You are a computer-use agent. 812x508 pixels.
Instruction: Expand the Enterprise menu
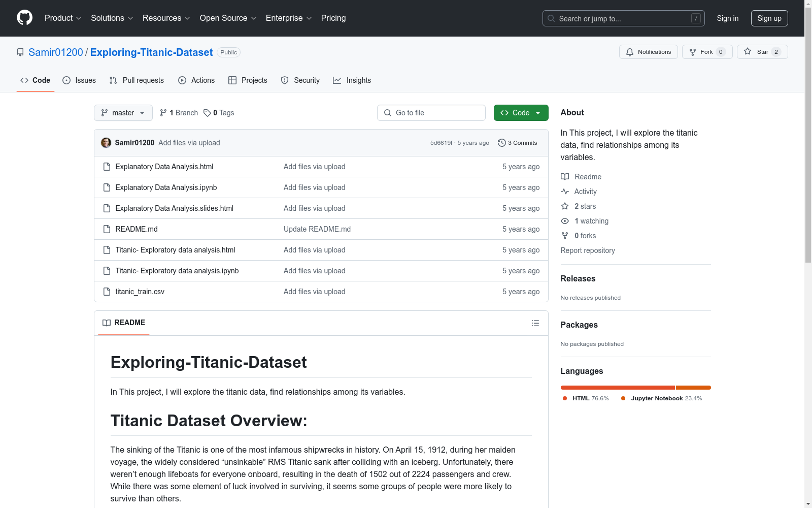pyautogui.click(x=289, y=18)
